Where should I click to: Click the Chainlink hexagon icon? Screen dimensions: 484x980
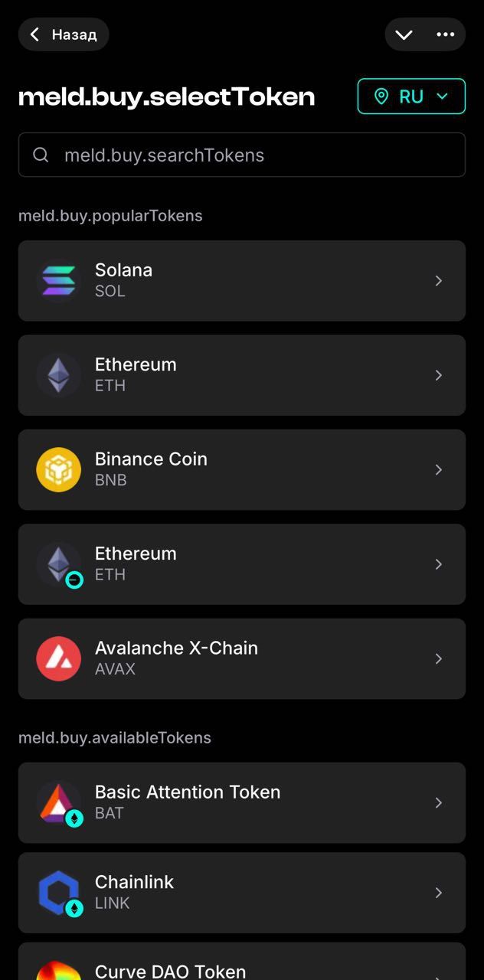click(x=59, y=893)
